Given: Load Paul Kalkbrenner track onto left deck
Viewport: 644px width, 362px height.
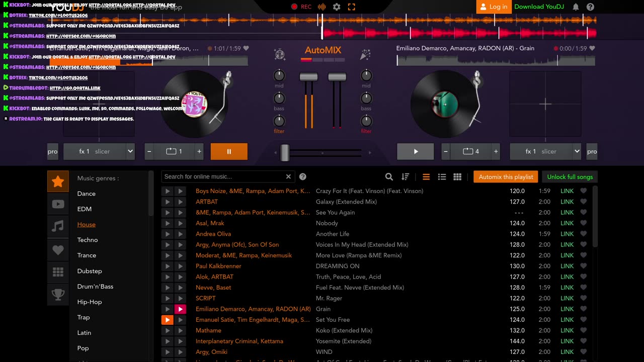Looking at the screenshot, I should tap(167, 266).
